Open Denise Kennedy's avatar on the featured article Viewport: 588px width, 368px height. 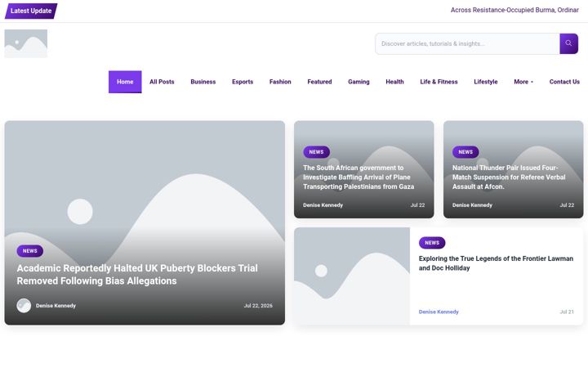pos(24,306)
